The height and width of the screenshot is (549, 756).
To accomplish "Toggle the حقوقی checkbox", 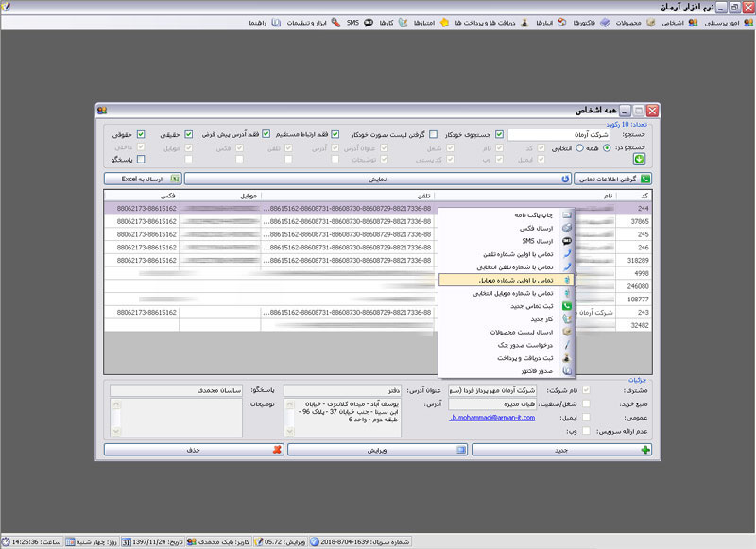I will tap(141, 134).
